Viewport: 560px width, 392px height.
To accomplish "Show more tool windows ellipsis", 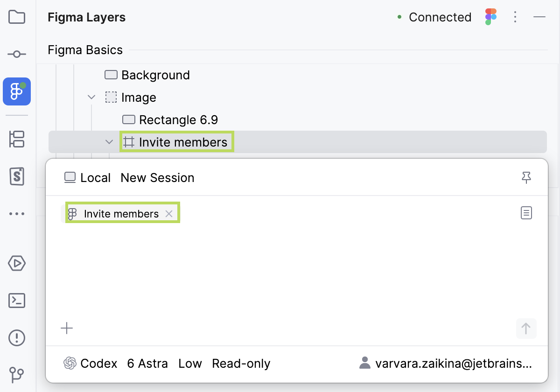I will tap(17, 214).
